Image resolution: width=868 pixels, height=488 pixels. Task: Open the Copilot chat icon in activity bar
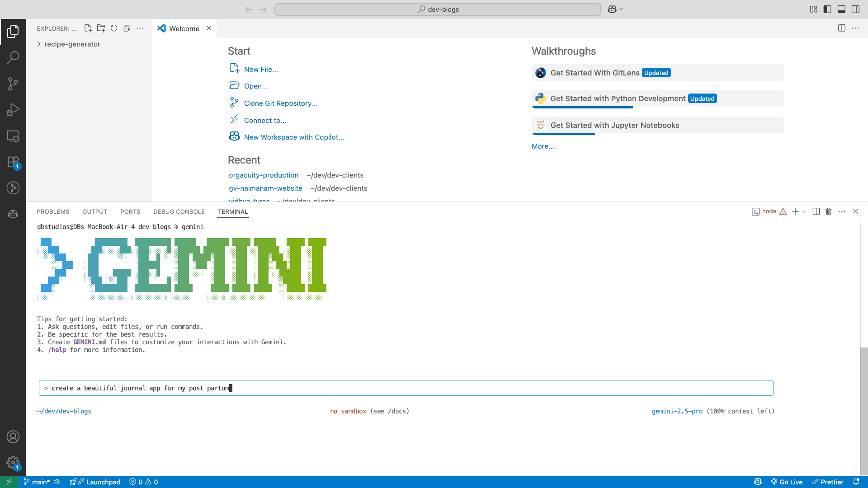pos(13,214)
